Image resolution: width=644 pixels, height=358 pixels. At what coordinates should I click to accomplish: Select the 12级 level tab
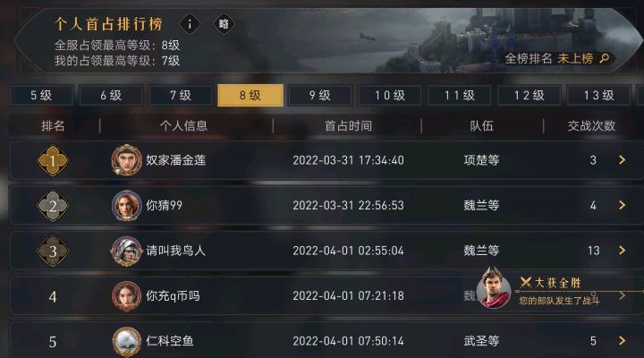[x=529, y=96]
